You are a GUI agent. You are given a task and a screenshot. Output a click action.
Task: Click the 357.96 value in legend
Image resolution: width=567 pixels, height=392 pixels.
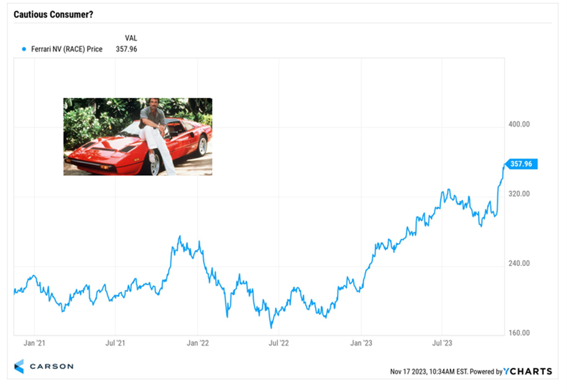point(126,49)
